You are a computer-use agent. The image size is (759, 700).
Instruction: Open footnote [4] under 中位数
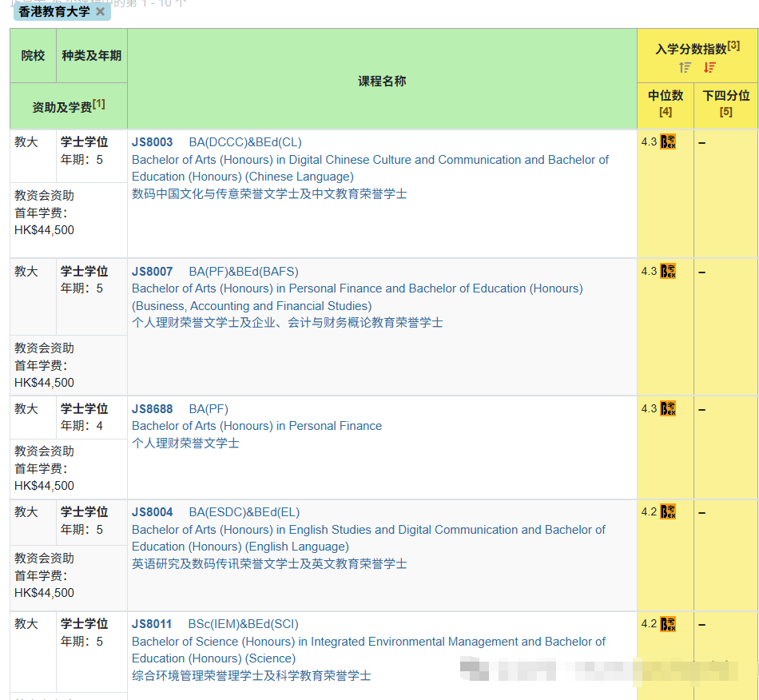tap(666, 112)
